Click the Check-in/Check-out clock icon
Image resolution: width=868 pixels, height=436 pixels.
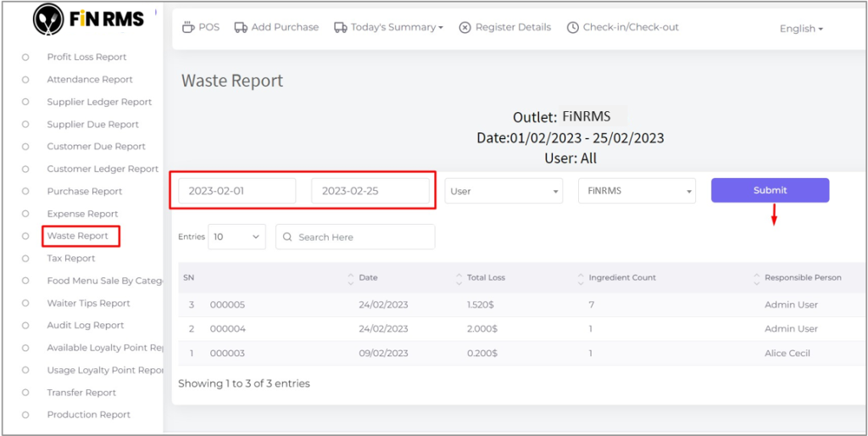(x=573, y=27)
